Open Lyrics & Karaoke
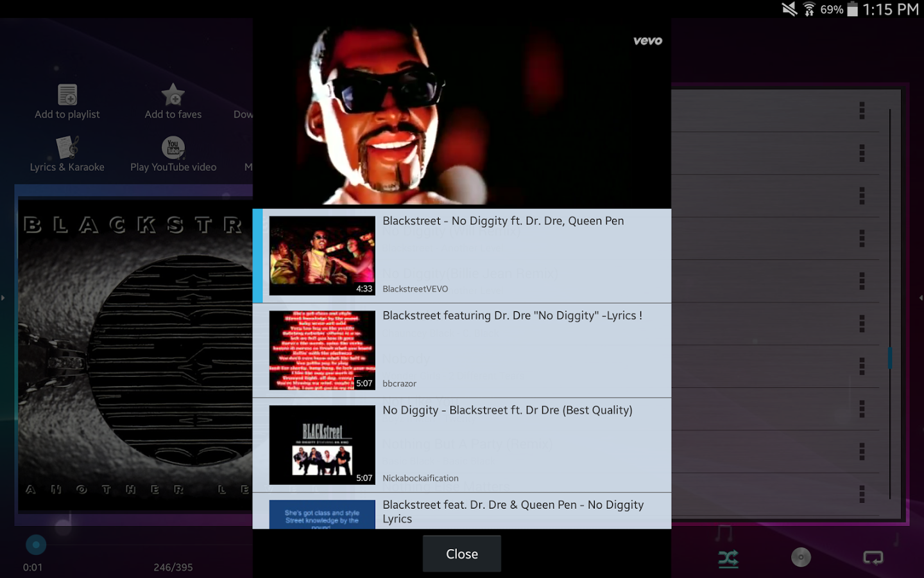The image size is (924, 578). (x=67, y=148)
